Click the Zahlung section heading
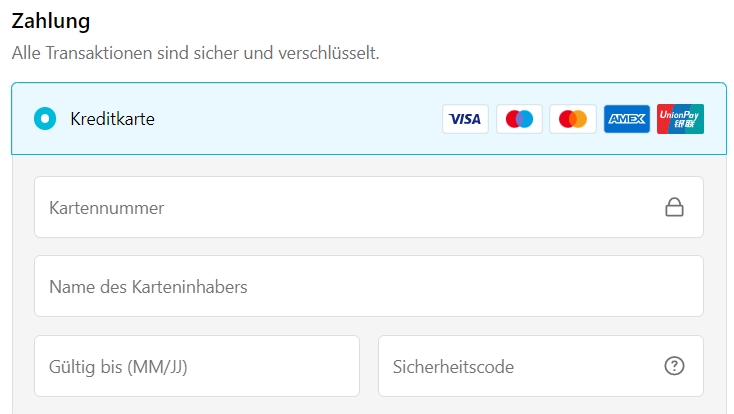The image size is (734, 414). pos(51,22)
